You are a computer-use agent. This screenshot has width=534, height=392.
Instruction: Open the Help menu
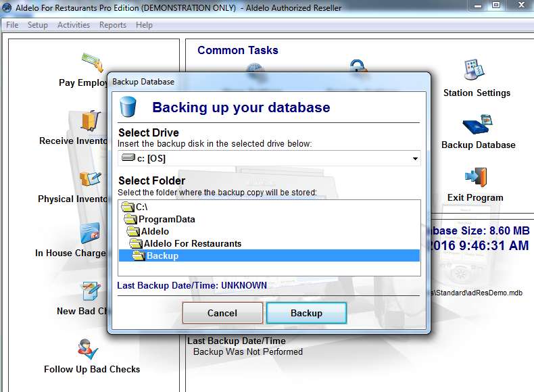click(x=144, y=25)
